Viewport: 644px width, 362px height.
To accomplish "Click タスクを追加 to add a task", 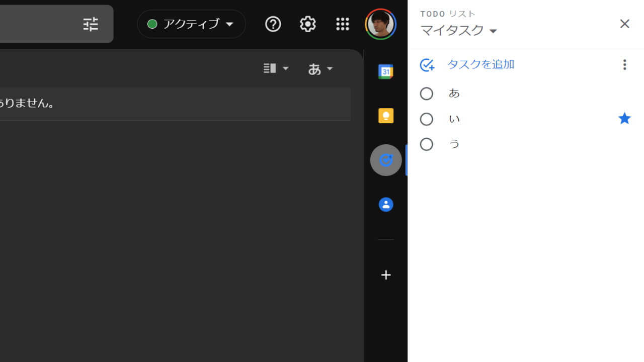I will (480, 64).
